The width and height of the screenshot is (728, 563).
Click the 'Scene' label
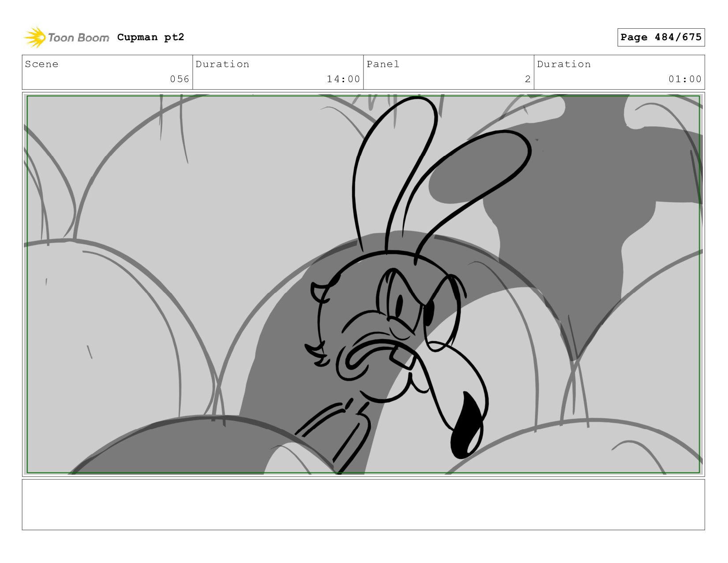(41, 64)
